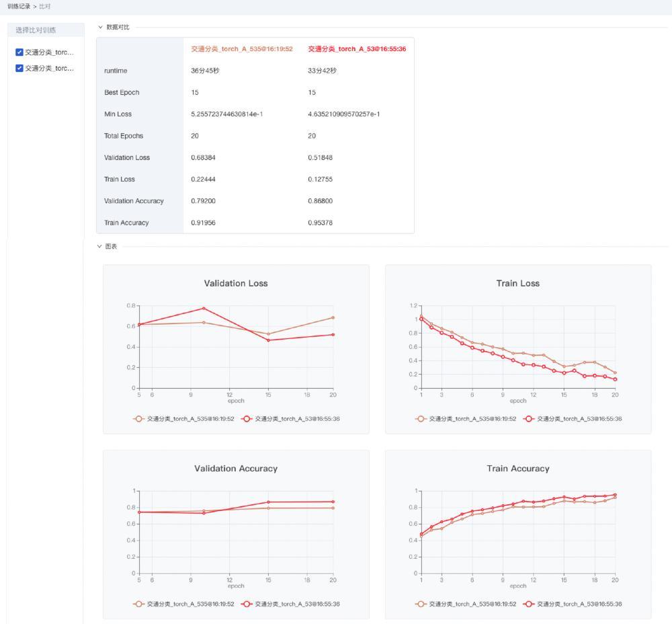Uncheck the first 交通分类_torc training checkbox

pyautogui.click(x=19, y=52)
